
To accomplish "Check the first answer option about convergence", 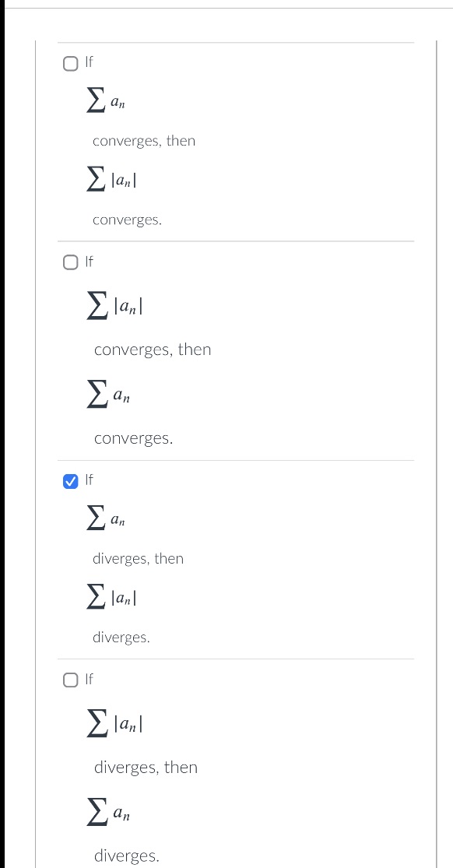I will pyautogui.click(x=70, y=63).
